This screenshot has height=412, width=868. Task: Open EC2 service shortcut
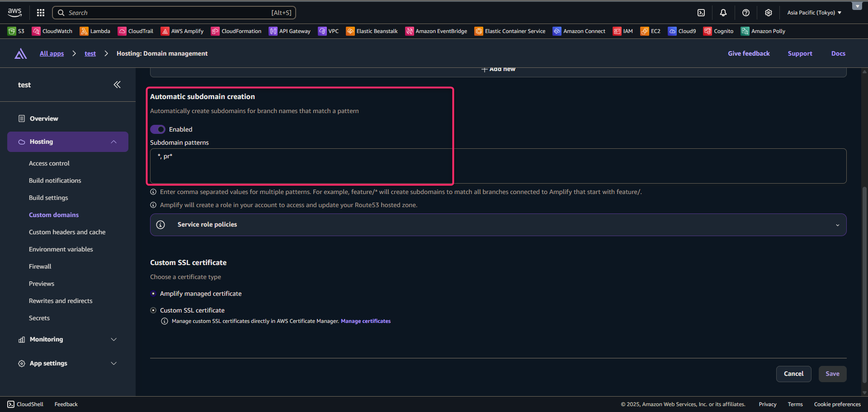pyautogui.click(x=651, y=31)
